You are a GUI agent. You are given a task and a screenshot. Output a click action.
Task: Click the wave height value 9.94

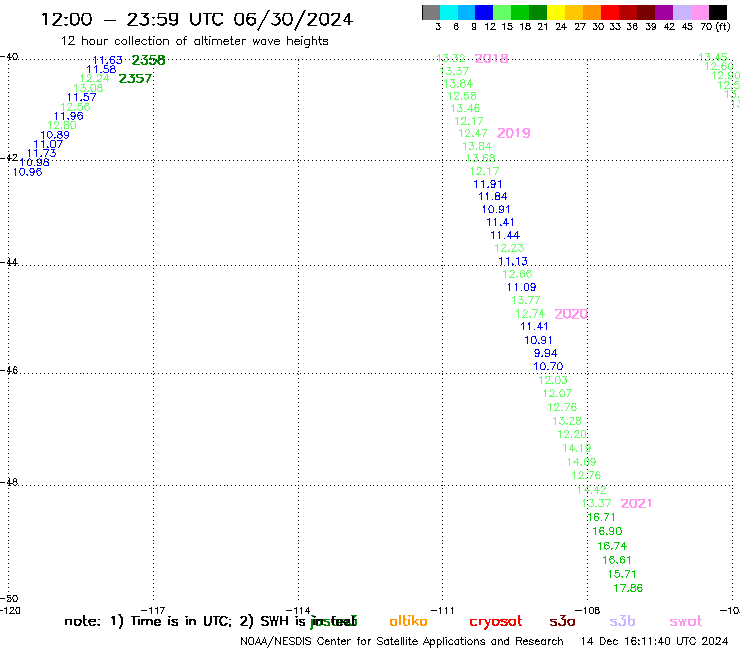546,353
